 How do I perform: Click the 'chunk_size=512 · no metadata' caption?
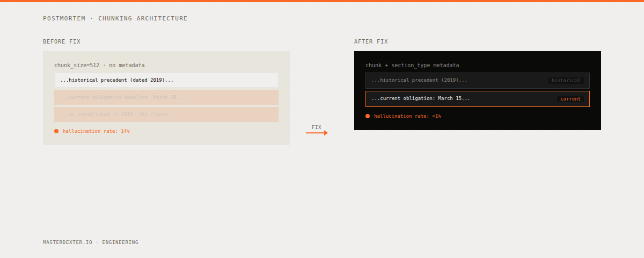click(x=99, y=66)
